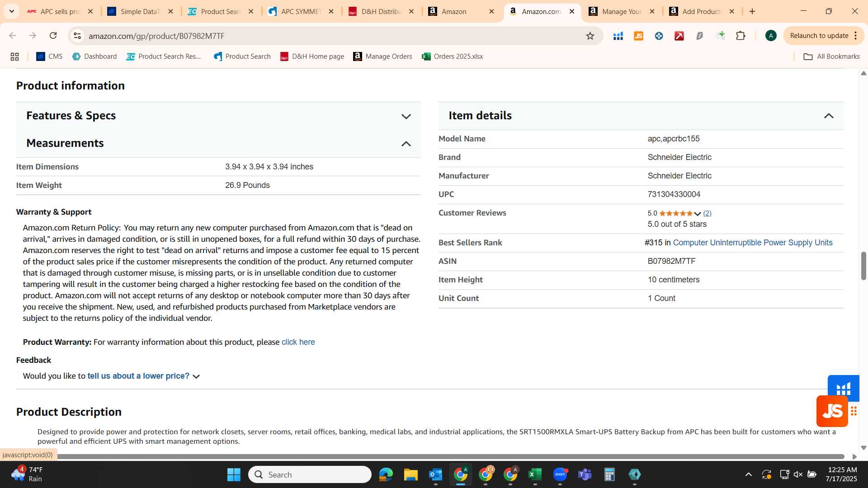Screen dimensions: 868x488
Task: Open the floating blue chart widget
Action: 844,387
